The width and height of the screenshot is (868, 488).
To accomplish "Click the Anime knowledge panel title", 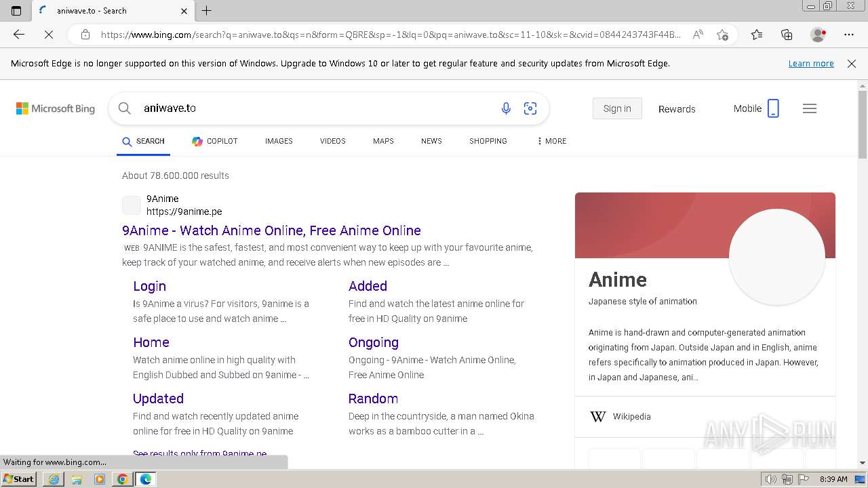I will pyautogui.click(x=618, y=279).
